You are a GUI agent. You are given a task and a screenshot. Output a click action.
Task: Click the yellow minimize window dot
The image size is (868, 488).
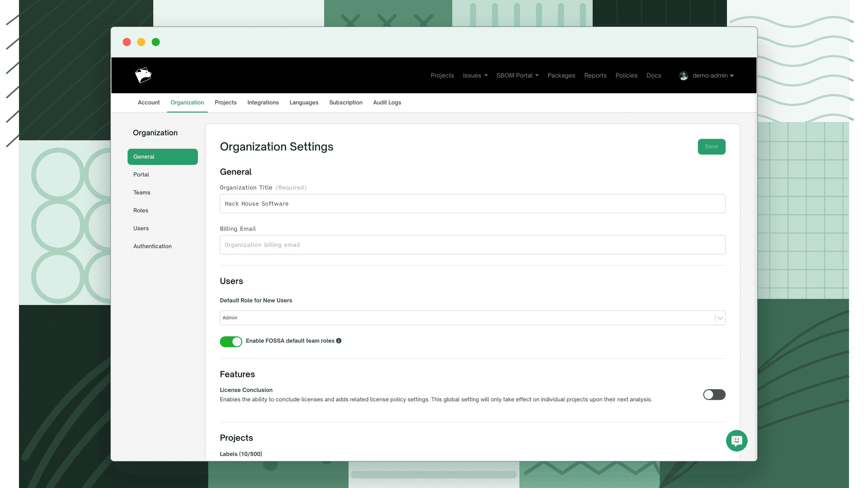(141, 42)
